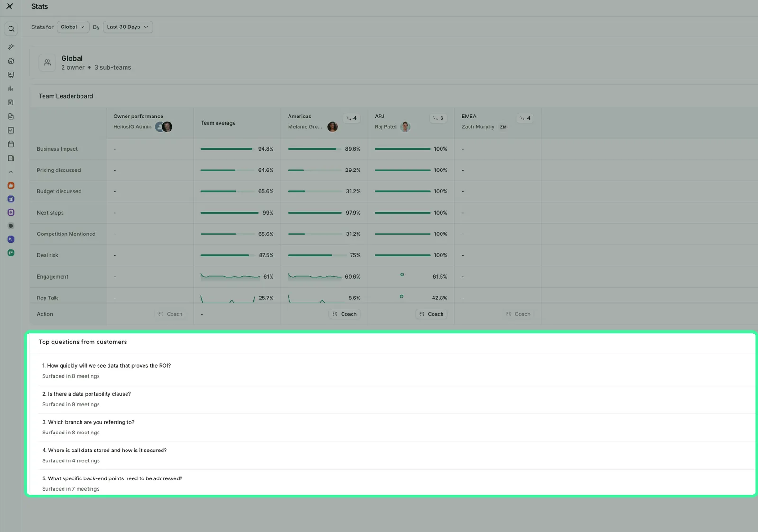The height and width of the screenshot is (532, 758).
Task: Click the Americas calls count badge
Action: 352,118
